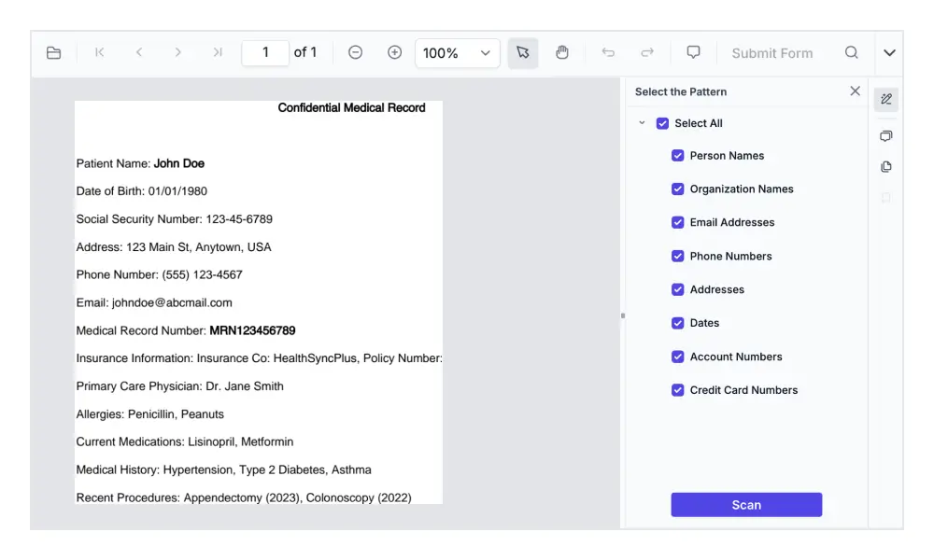Image resolution: width=934 pixels, height=560 pixels.
Task: Open the search magnifier icon
Action: 851,53
